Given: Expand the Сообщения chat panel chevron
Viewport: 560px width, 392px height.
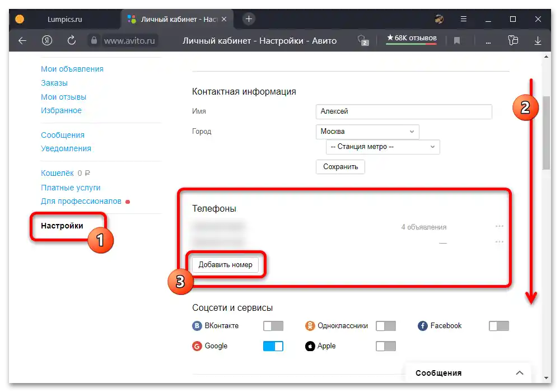Looking at the screenshot, I should 520,373.
